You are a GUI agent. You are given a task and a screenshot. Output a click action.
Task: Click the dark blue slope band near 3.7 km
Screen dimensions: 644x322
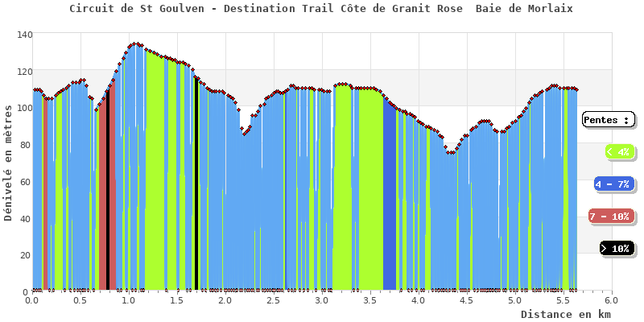click(390, 201)
